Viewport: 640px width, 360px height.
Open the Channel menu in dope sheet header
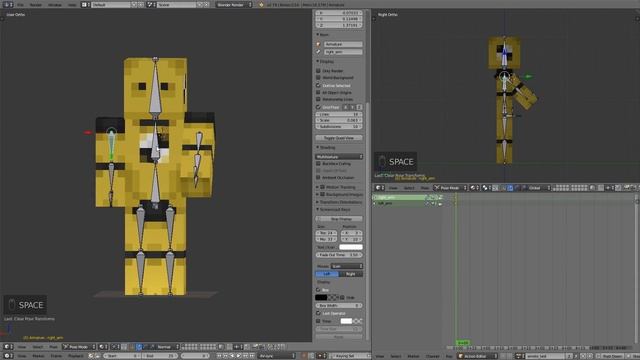click(x=433, y=356)
